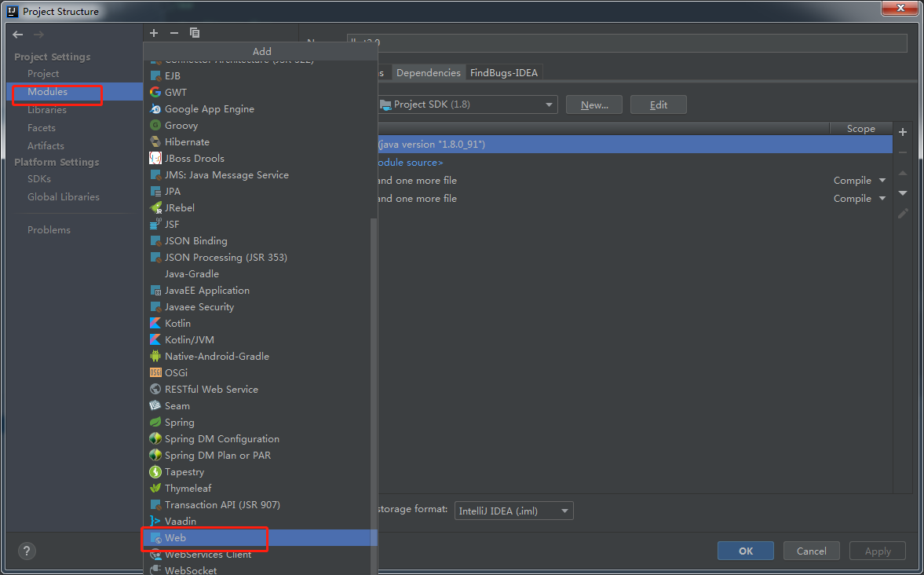
Task: Click the Thymeleaf icon
Action: pyautogui.click(x=155, y=489)
